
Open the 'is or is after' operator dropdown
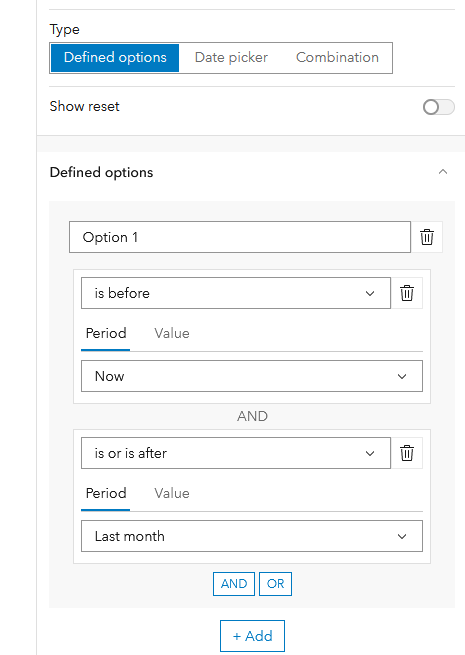pyautogui.click(x=236, y=453)
